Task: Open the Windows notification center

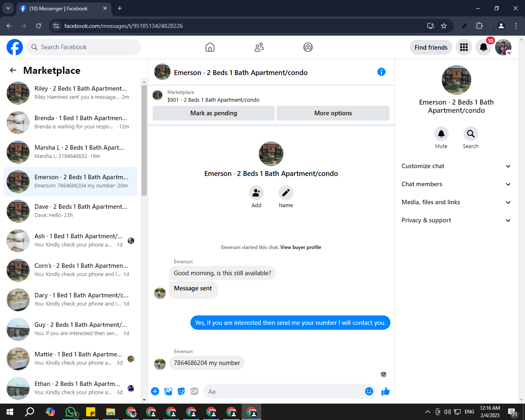Action: point(513,412)
